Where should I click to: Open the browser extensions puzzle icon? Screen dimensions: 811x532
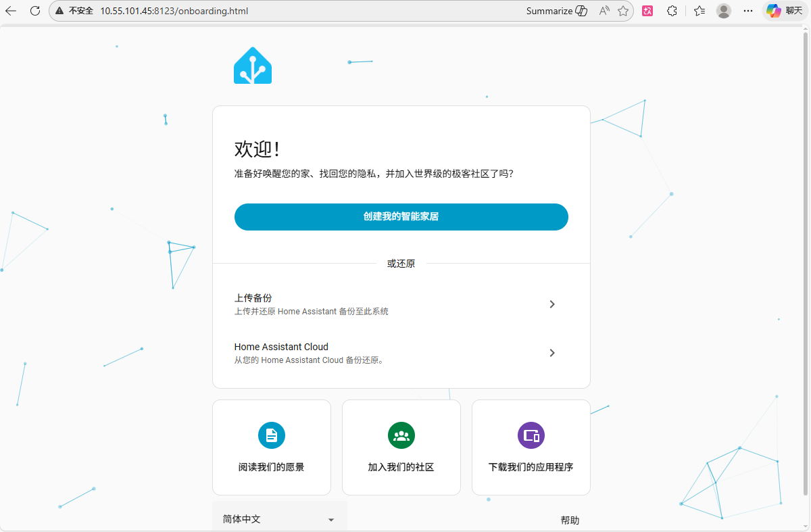(x=672, y=11)
